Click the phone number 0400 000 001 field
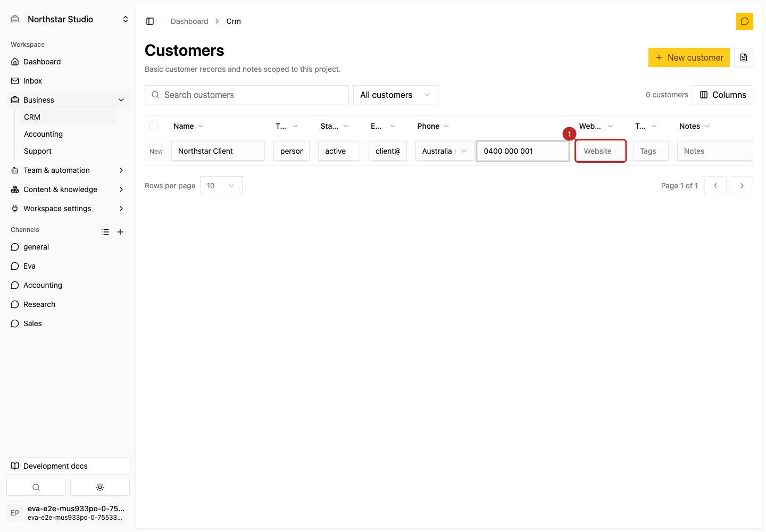The width and height of the screenshot is (766, 532). pyautogui.click(x=523, y=151)
